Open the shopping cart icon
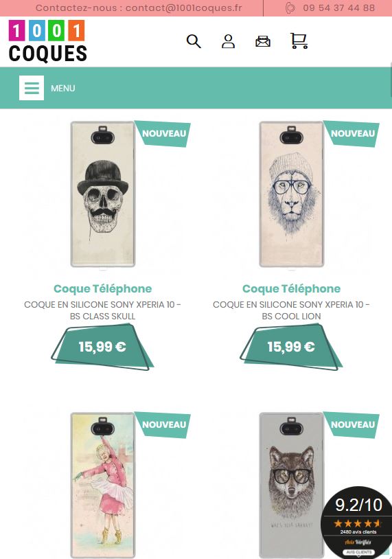 (299, 41)
